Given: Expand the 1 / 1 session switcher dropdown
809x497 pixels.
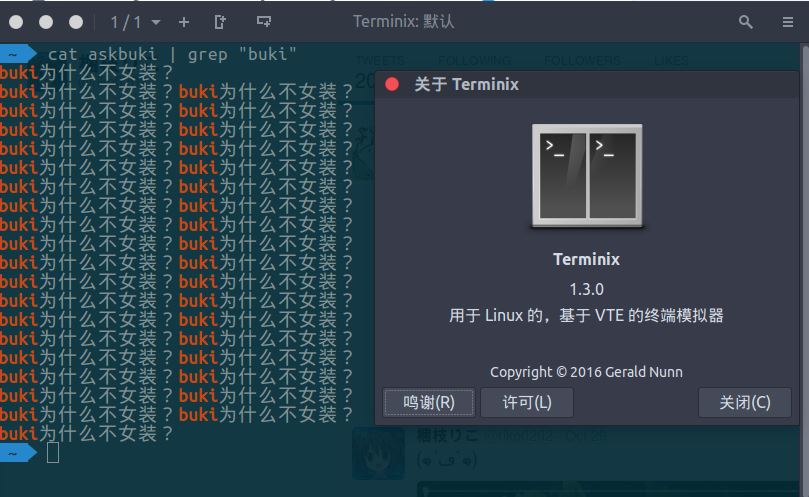Looking at the screenshot, I should [x=135, y=22].
